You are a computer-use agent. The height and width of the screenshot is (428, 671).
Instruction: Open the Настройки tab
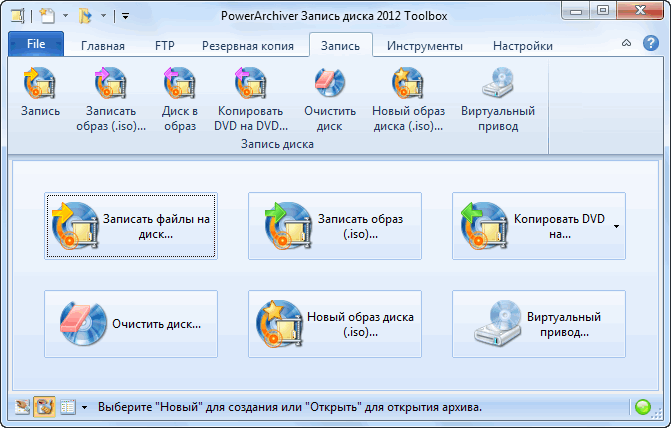point(523,46)
